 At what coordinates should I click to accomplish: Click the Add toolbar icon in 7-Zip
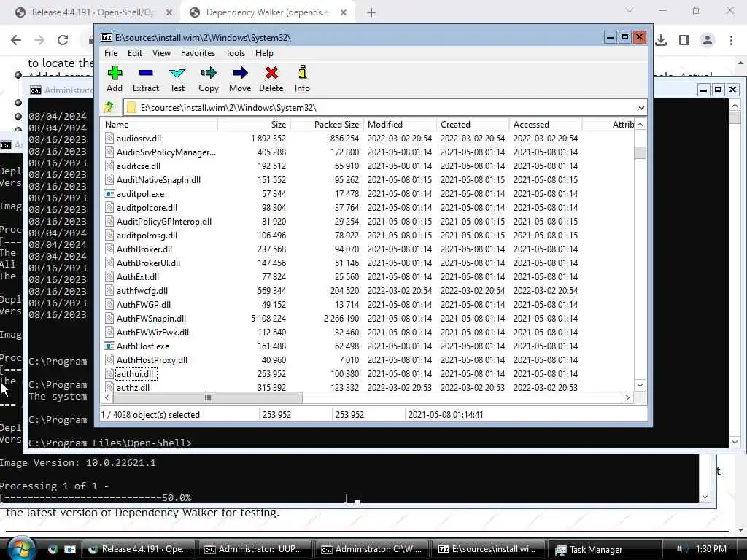[115, 73]
